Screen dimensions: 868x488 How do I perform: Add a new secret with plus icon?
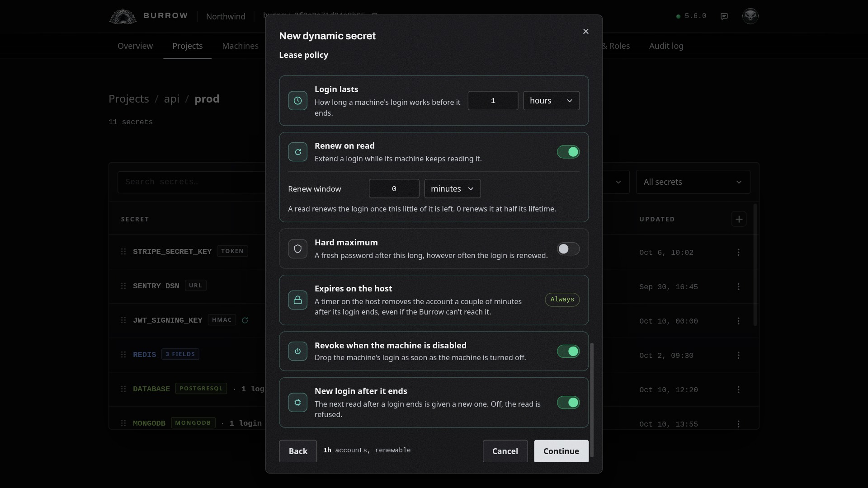pos(739,219)
